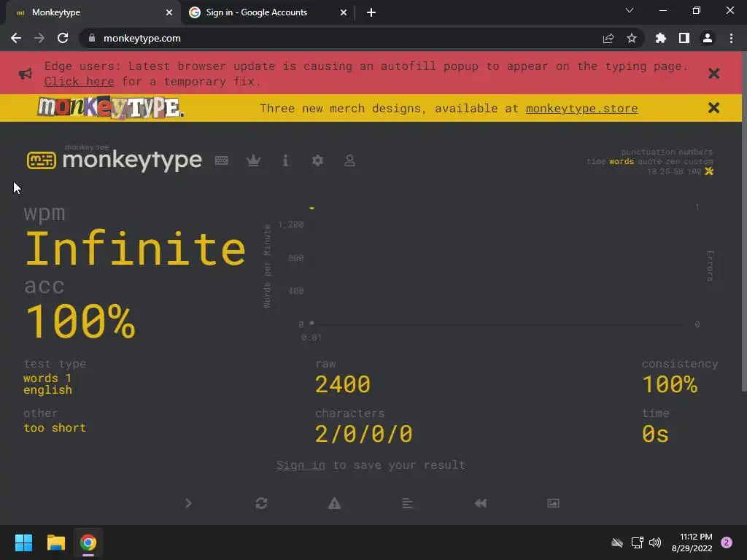Go back to the previous page
Screen dimensions: 747x560
coord(16,38)
